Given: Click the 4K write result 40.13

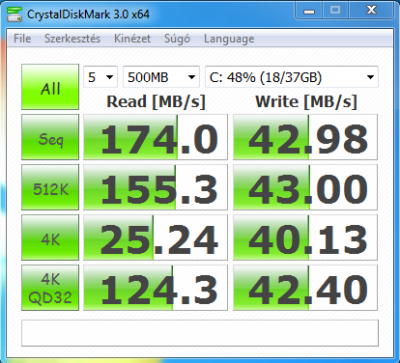Looking at the screenshot, I should [x=305, y=237].
